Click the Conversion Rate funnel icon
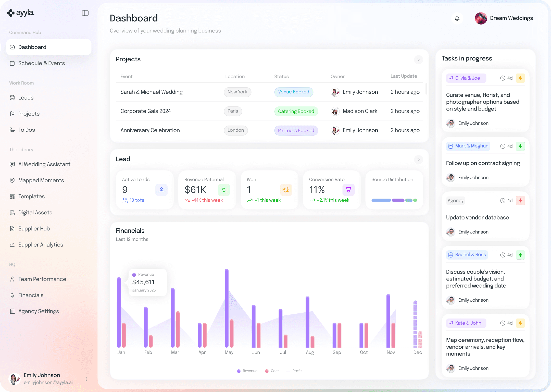551x392 pixels. tap(348, 190)
